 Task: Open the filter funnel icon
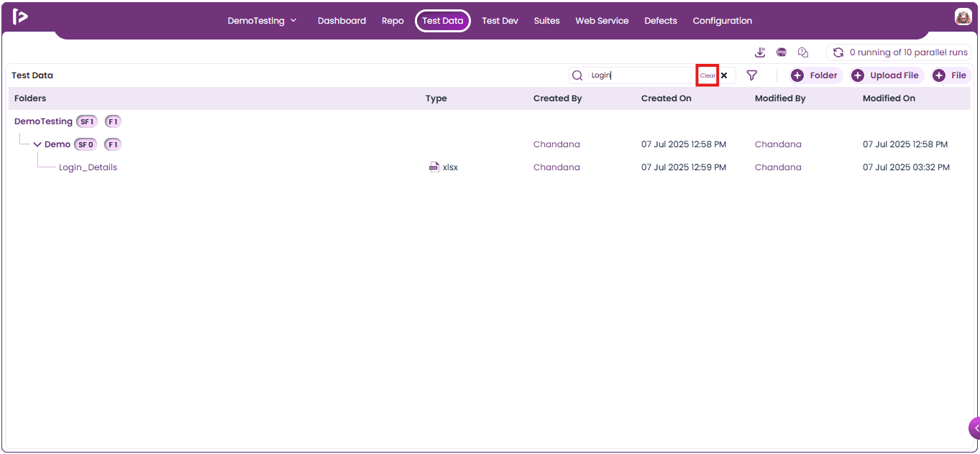(752, 75)
